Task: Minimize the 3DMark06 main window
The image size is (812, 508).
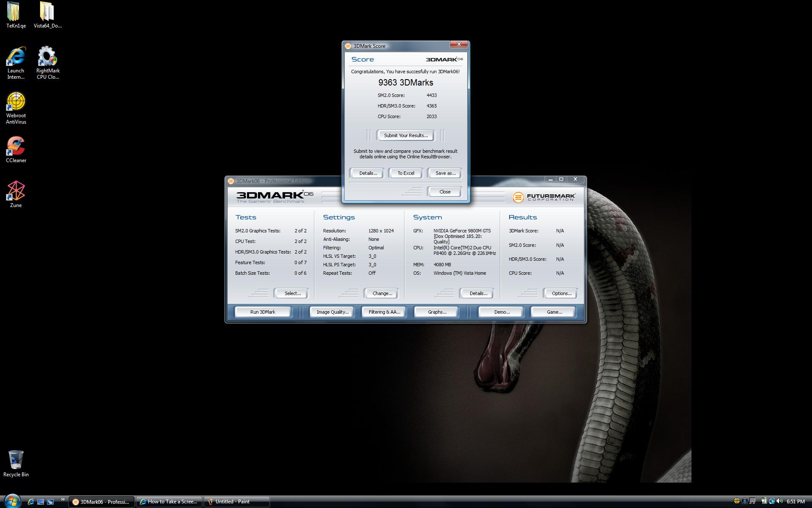Action: 551,179
